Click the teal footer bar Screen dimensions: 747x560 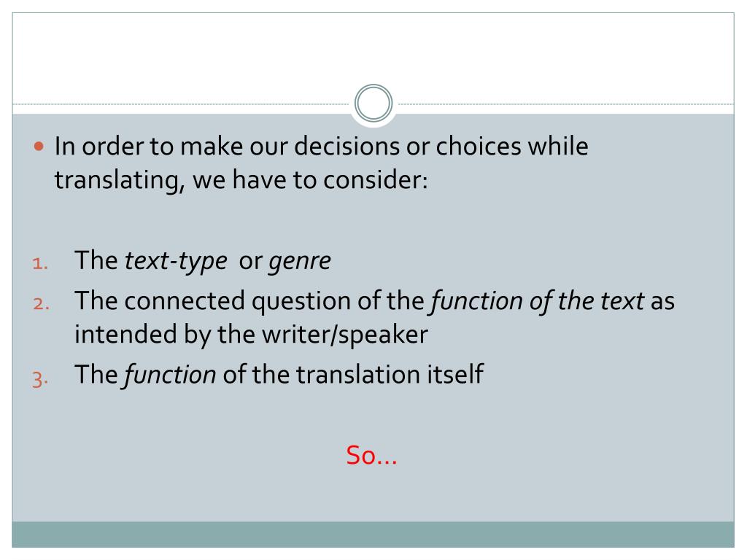373,534
